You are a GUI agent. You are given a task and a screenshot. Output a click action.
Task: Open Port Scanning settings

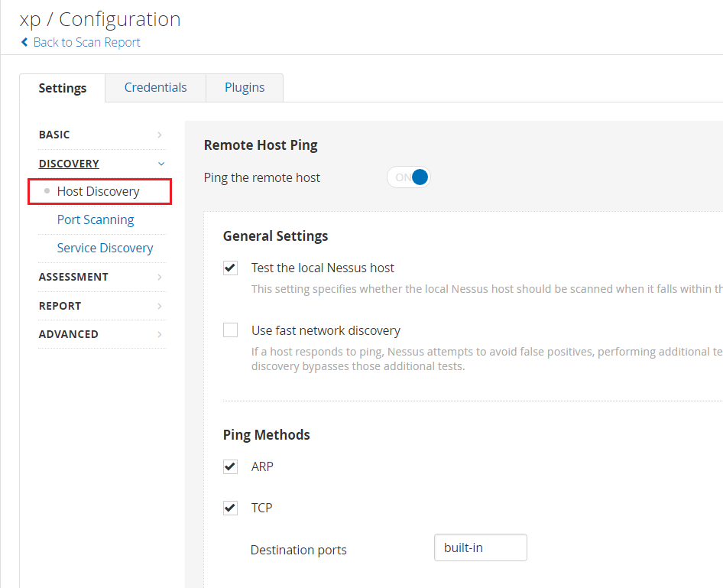click(96, 219)
